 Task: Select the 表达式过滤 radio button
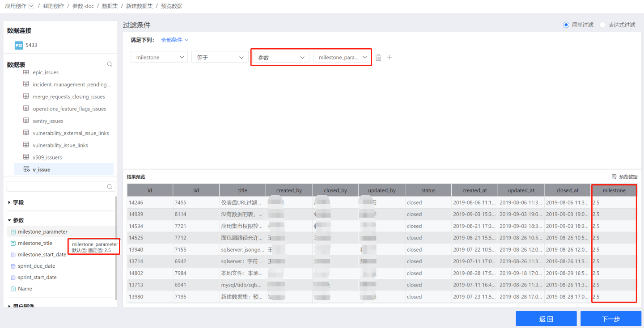[602, 25]
